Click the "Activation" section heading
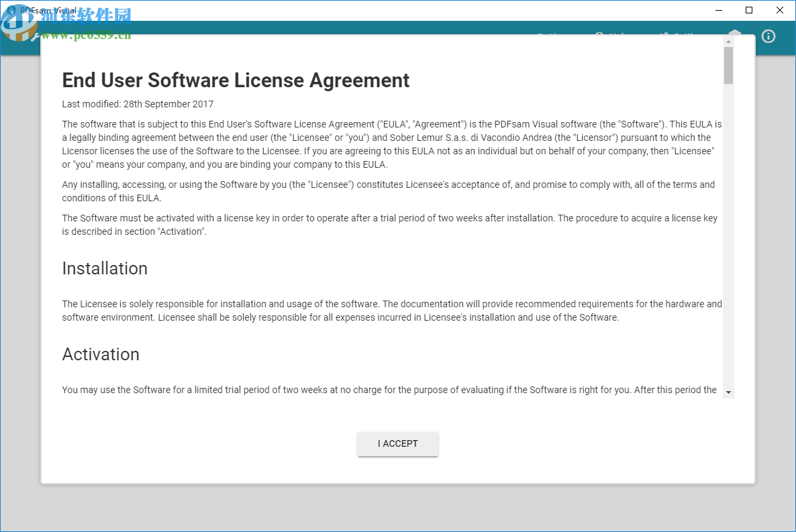 101,354
